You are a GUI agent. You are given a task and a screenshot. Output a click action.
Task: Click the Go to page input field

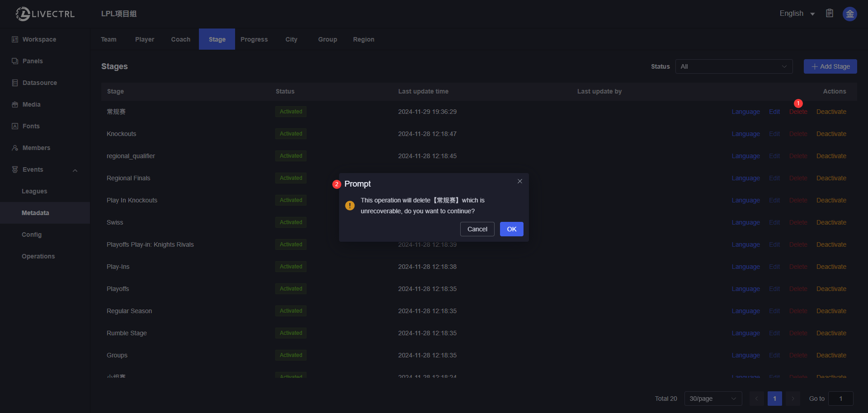[840, 399]
